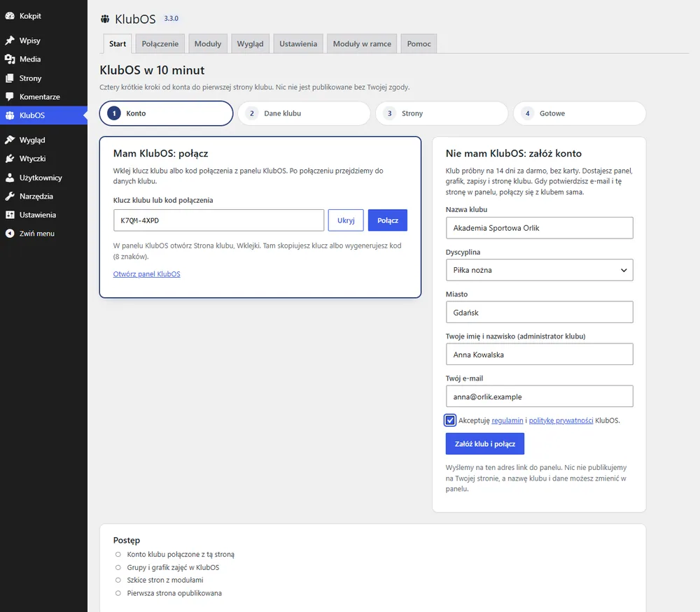This screenshot has height=612, width=700.
Task: Click the Zwiń menu collapse arrow icon
Action: [10, 234]
